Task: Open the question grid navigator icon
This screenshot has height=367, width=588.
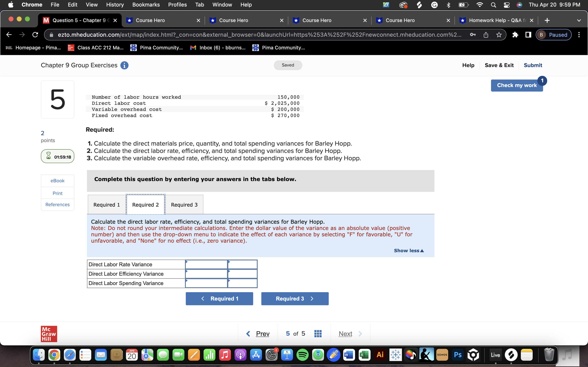Action: pyautogui.click(x=318, y=334)
